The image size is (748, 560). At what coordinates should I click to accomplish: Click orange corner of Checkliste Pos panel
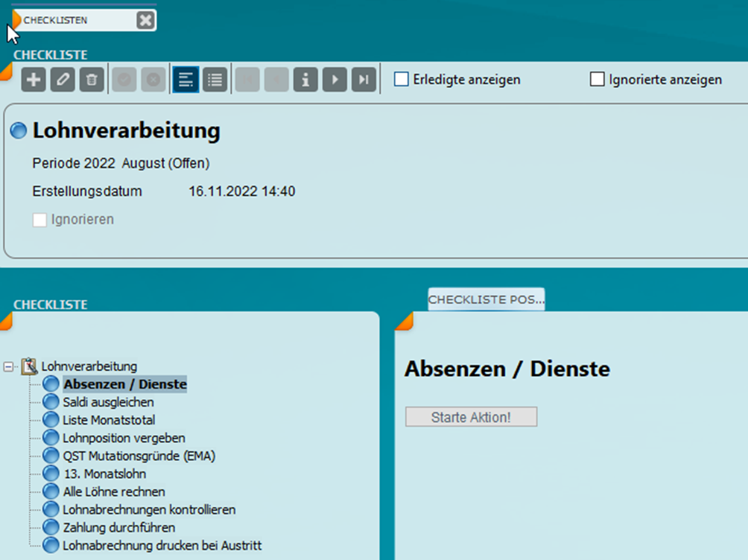coord(403,321)
